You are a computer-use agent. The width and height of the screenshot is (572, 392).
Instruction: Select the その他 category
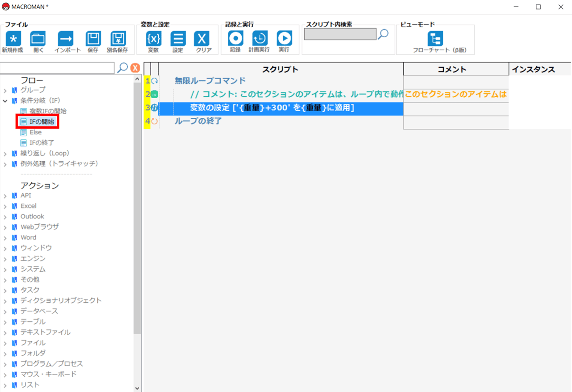30,279
